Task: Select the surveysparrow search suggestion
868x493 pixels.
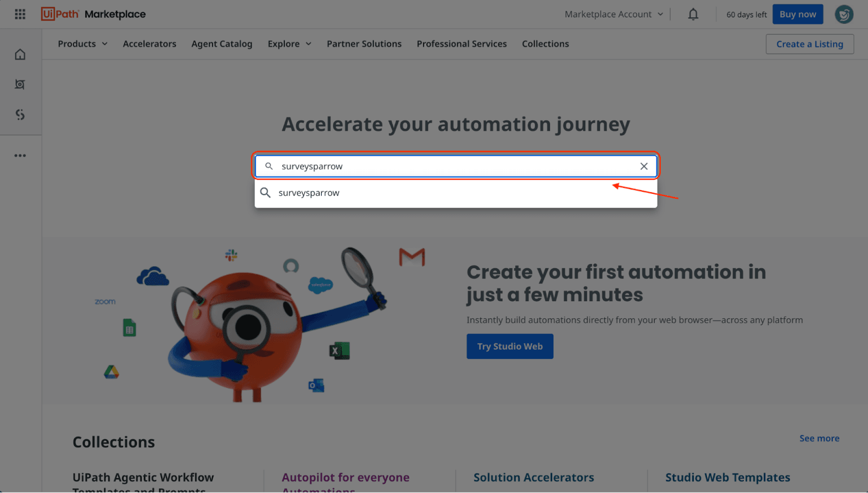Action: coord(309,193)
